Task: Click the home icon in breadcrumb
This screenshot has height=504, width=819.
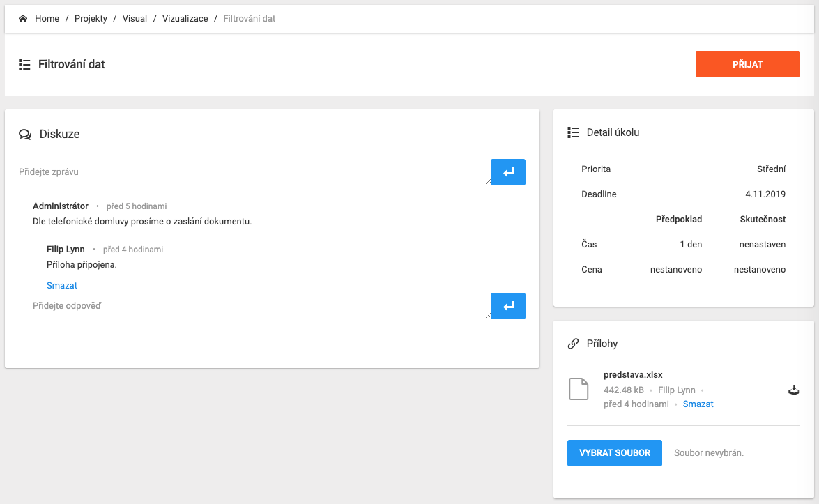Action: [23, 19]
